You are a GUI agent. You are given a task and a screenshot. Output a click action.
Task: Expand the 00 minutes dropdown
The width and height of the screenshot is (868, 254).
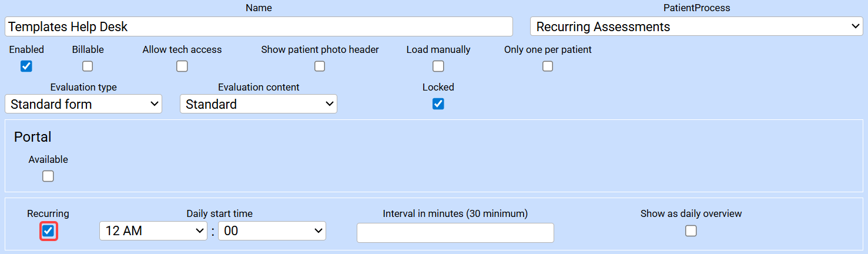click(272, 231)
